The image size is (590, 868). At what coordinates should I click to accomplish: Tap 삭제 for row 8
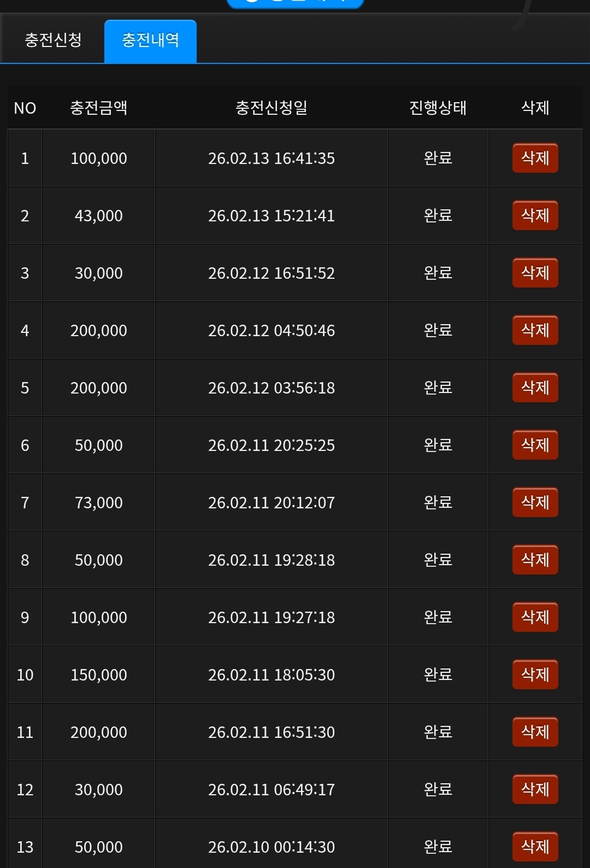click(x=535, y=560)
